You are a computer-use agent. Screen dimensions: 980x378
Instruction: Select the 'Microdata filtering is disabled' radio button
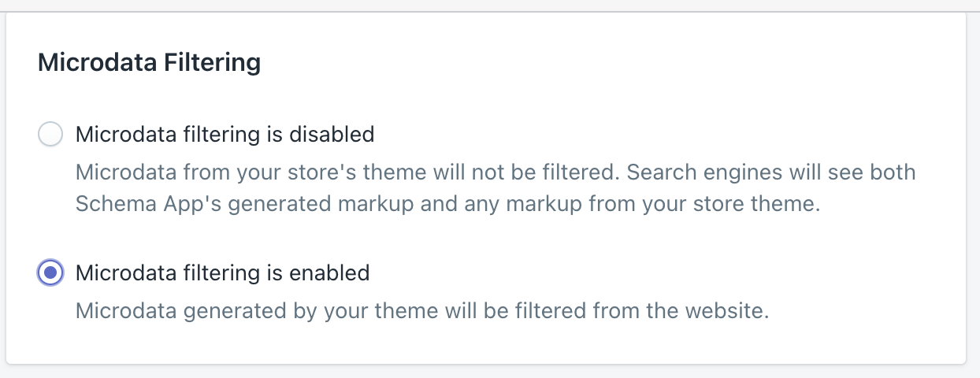click(50, 135)
